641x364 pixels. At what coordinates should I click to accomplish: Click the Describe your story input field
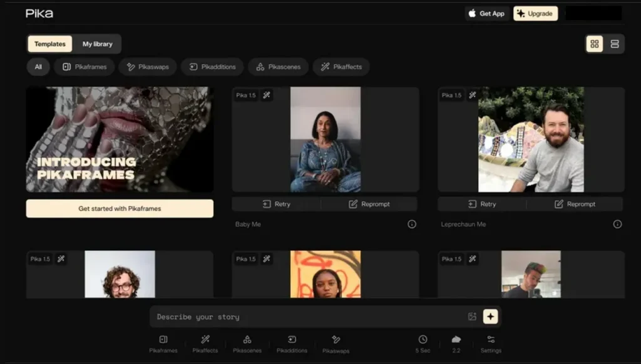[307, 317]
